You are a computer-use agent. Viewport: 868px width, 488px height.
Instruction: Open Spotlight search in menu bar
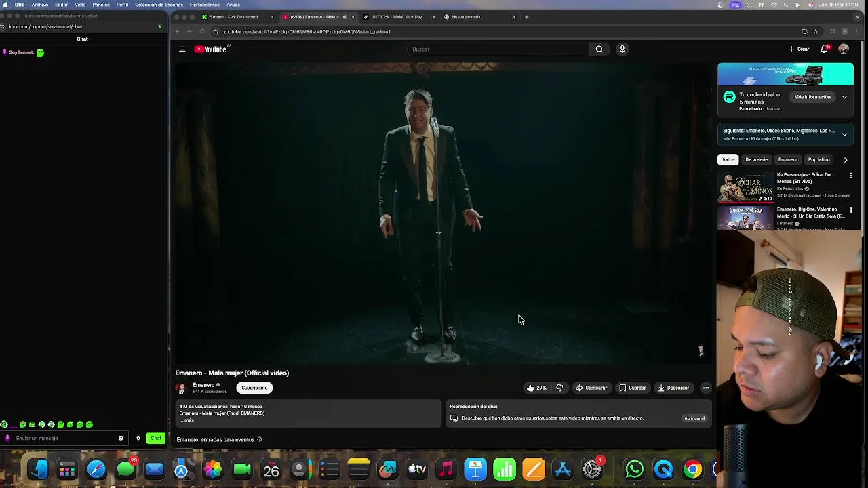tap(787, 5)
